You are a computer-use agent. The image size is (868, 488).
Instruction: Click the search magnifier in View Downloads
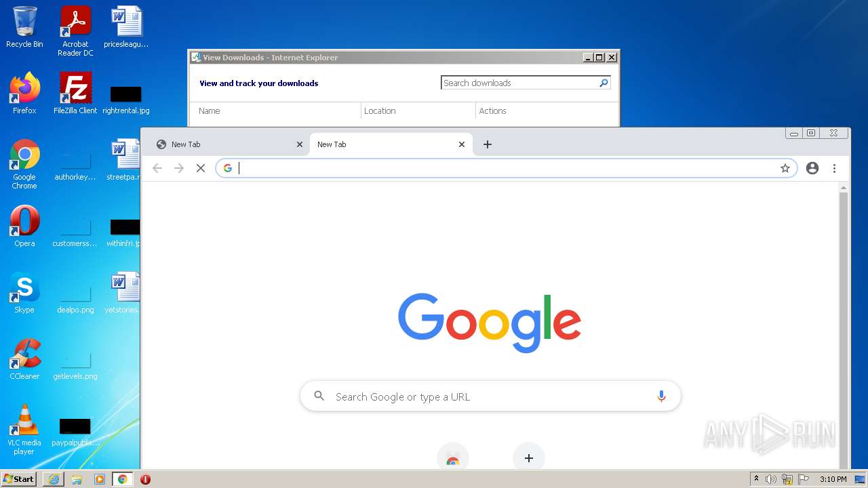pos(604,83)
